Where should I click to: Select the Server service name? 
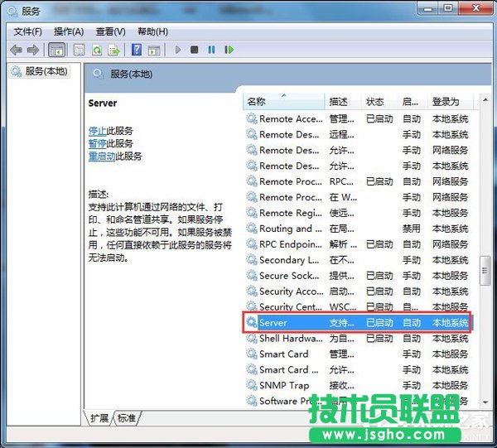click(x=273, y=322)
